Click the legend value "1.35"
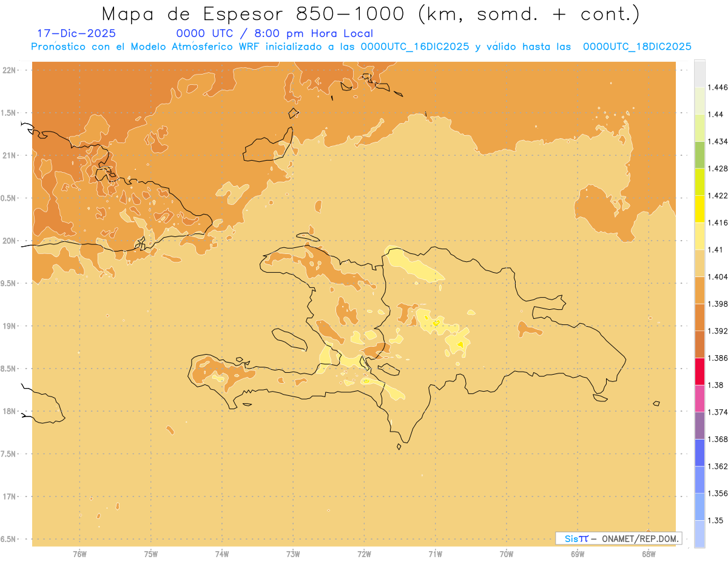 click(716, 520)
